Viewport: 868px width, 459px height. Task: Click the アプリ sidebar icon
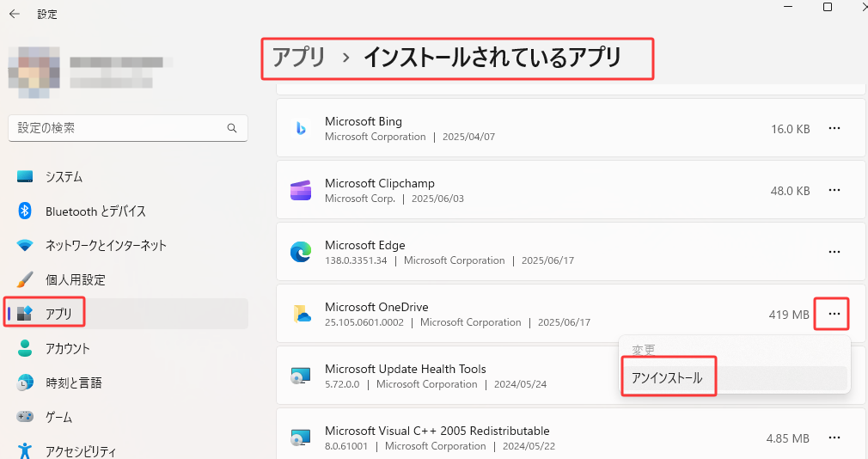pyautogui.click(x=25, y=314)
